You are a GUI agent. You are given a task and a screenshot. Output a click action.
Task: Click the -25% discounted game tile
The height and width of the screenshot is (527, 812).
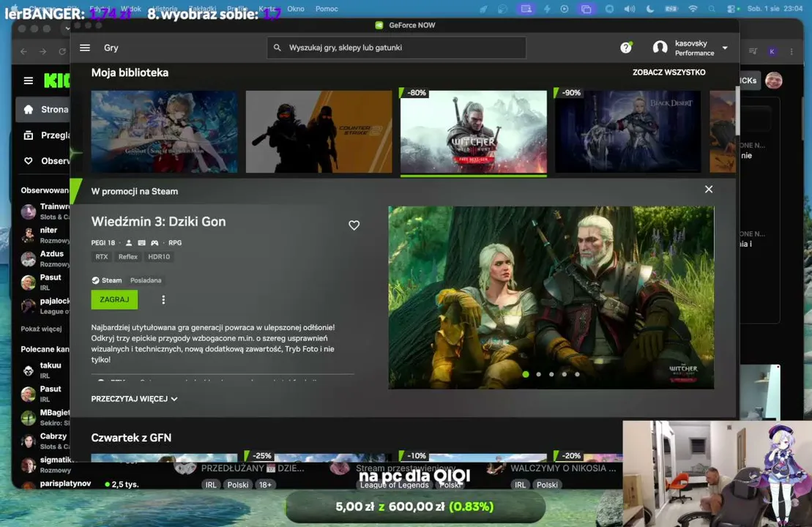(319, 457)
